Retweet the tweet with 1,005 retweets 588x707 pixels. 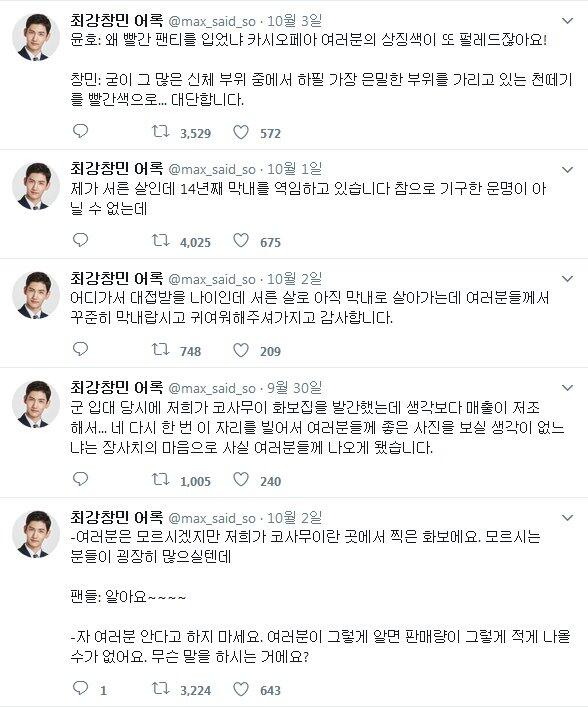coord(160,480)
